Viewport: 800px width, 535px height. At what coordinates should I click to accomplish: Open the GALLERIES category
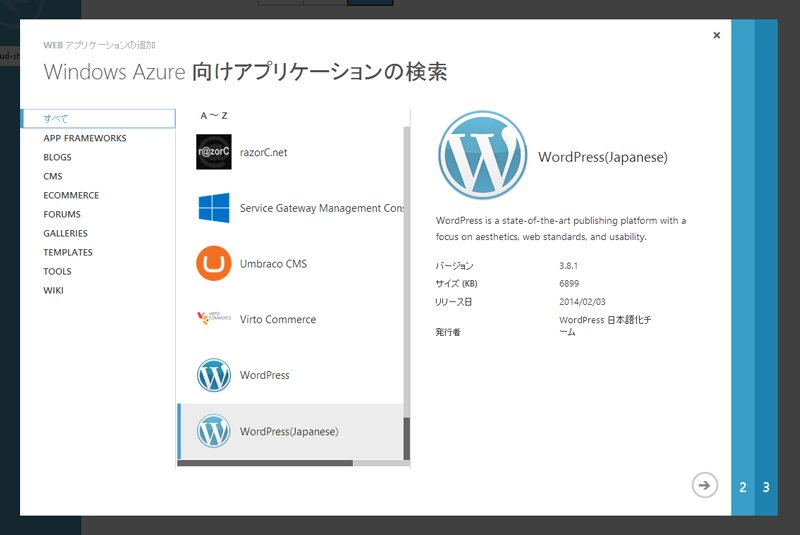tap(65, 233)
